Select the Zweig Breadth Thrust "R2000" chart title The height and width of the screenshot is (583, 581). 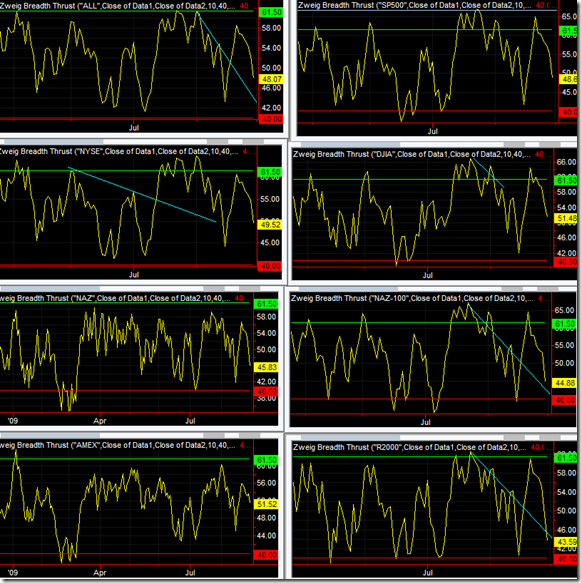point(409,447)
